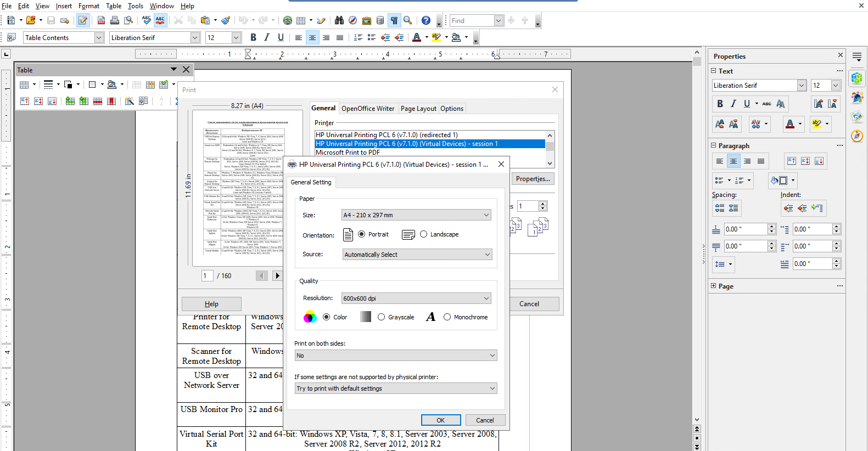
Task: Open the Format menu
Action: (88, 6)
